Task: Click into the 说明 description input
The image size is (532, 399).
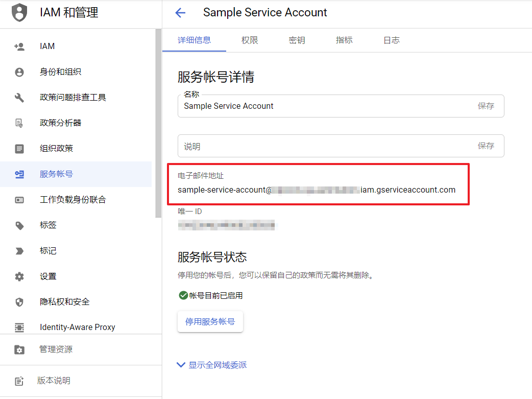Action: [x=322, y=146]
